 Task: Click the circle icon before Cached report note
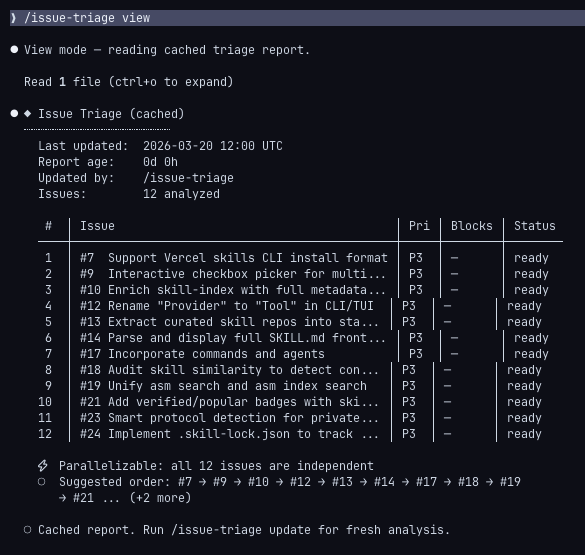(28, 530)
